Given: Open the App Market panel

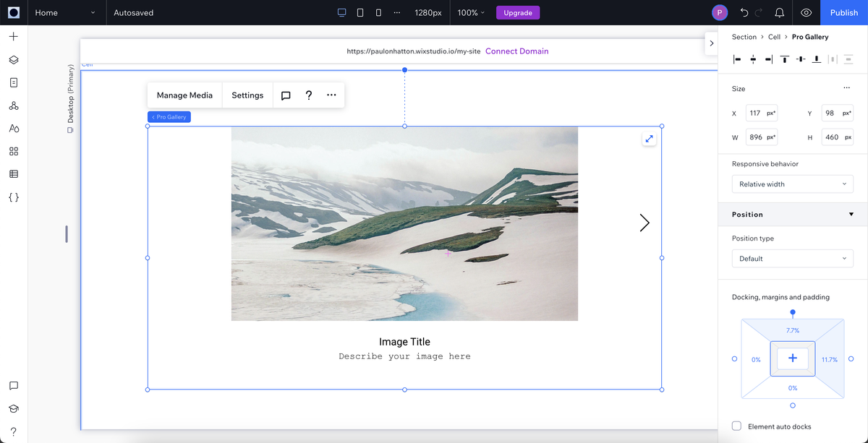Looking at the screenshot, I should pos(13,151).
